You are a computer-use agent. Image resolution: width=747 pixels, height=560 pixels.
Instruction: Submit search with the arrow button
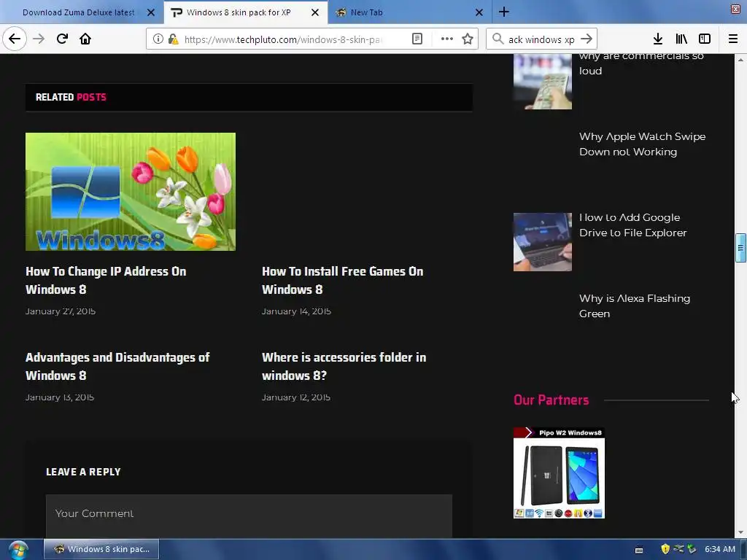click(x=587, y=39)
